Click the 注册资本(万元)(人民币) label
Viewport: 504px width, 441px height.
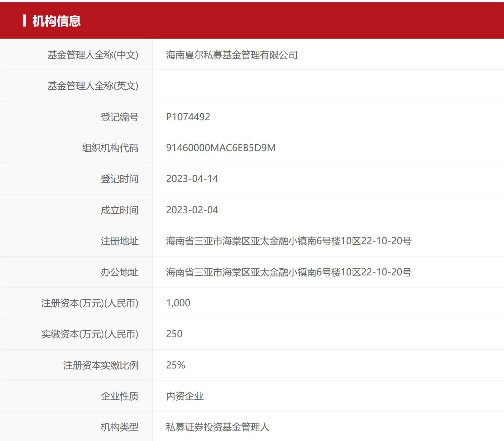tap(90, 303)
